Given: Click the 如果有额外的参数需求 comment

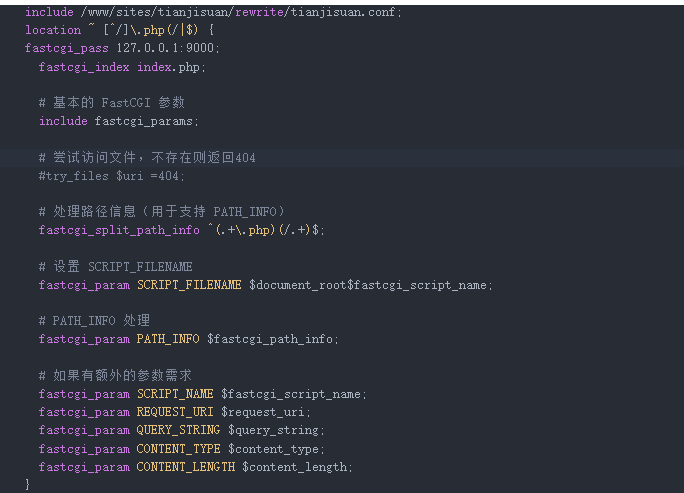Looking at the screenshot, I should (115, 376).
